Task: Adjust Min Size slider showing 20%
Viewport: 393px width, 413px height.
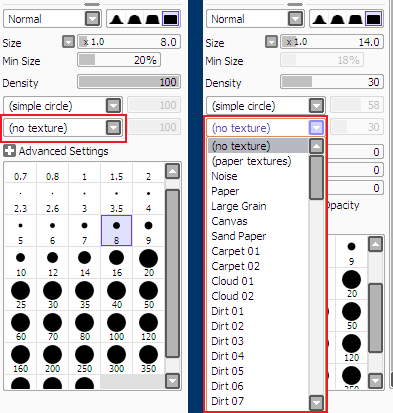Action: (x=119, y=60)
